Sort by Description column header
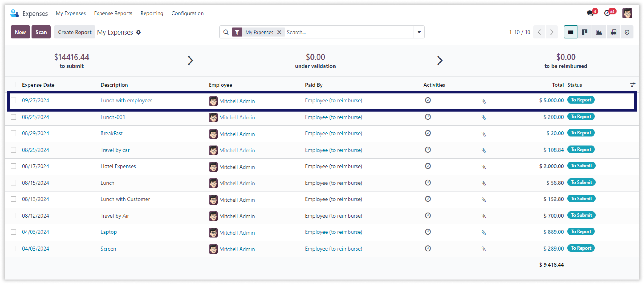The width and height of the screenshot is (644, 284). (114, 85)
